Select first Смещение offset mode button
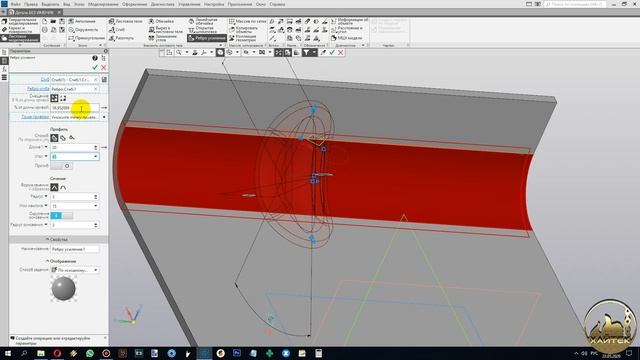Image resolution: width=640 pixels, height=360 pixels. (54, 98)
